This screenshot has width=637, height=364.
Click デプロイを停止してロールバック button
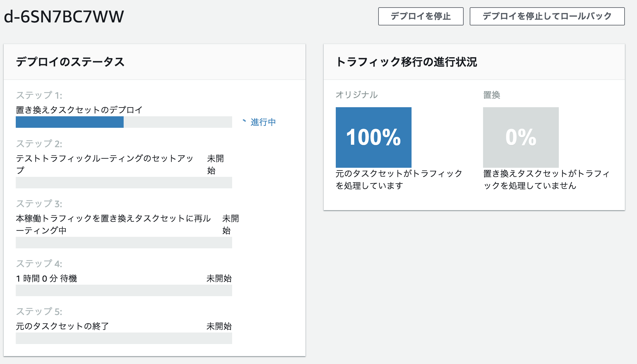547,16
